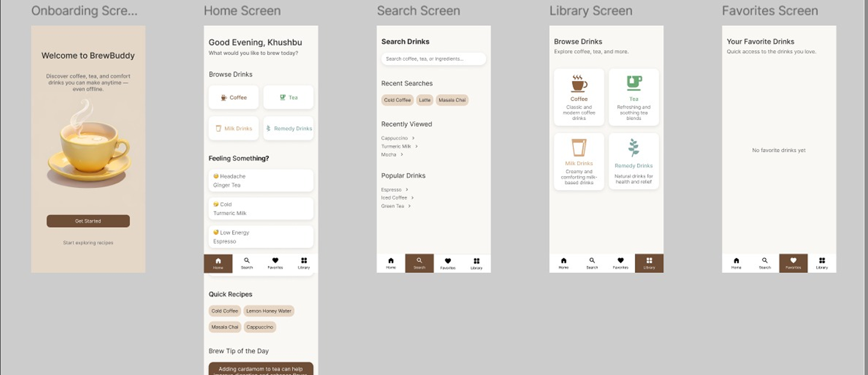868x375 pixels.
Task: Click Favorites tab in Favorites Screen nav bar
Action: click(793, 263)
